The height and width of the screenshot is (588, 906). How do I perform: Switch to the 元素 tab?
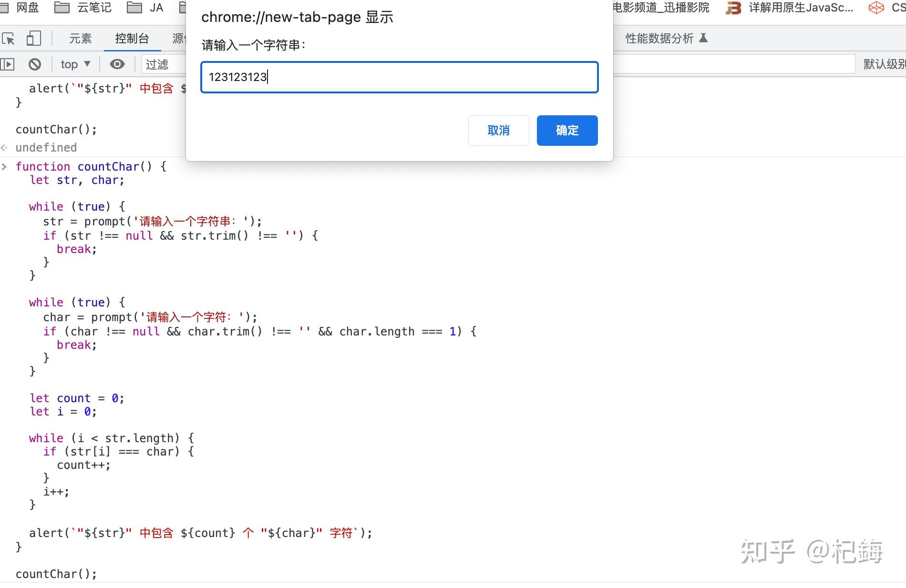tap(80, 39)
